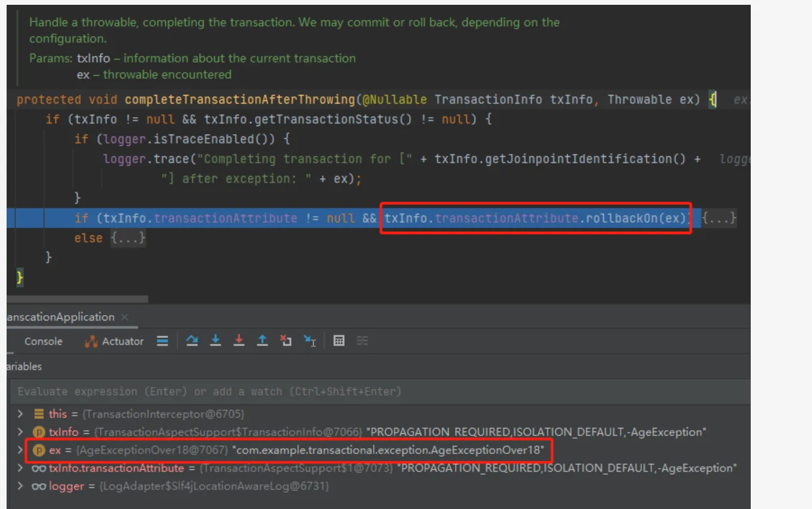Click the watch glasses icon beside logger
The height and width of the screenshot is (509, 812).
pos(39,486)
